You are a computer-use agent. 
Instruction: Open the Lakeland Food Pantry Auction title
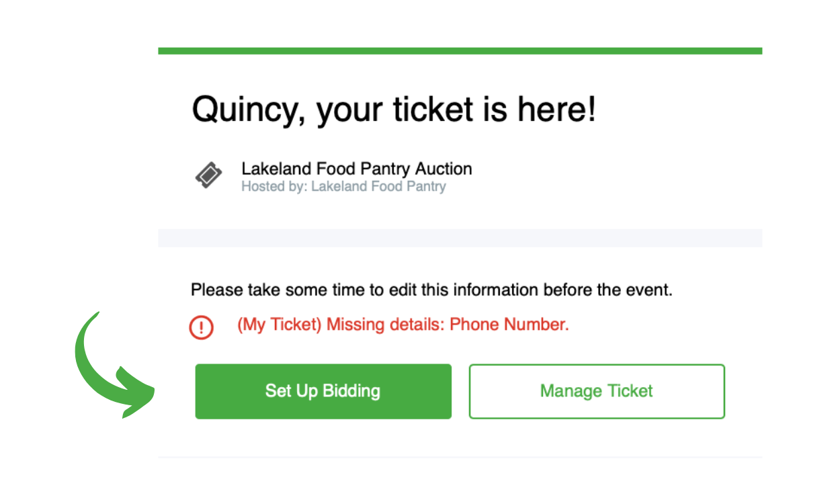pyautogui.click(x=357, y=169)
